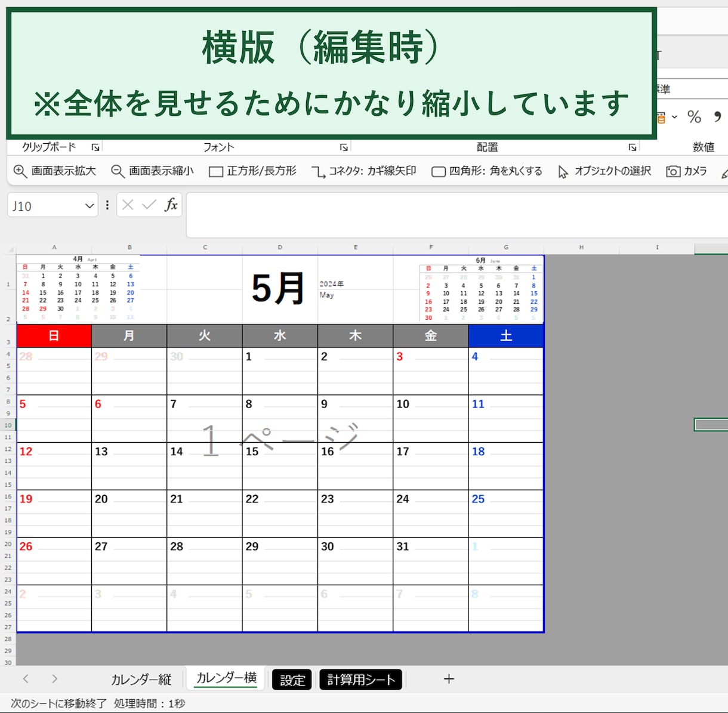This screenshot has width=728, height=713.
Task: Apply percent style with the % button
Action: [x=694, y=117]
